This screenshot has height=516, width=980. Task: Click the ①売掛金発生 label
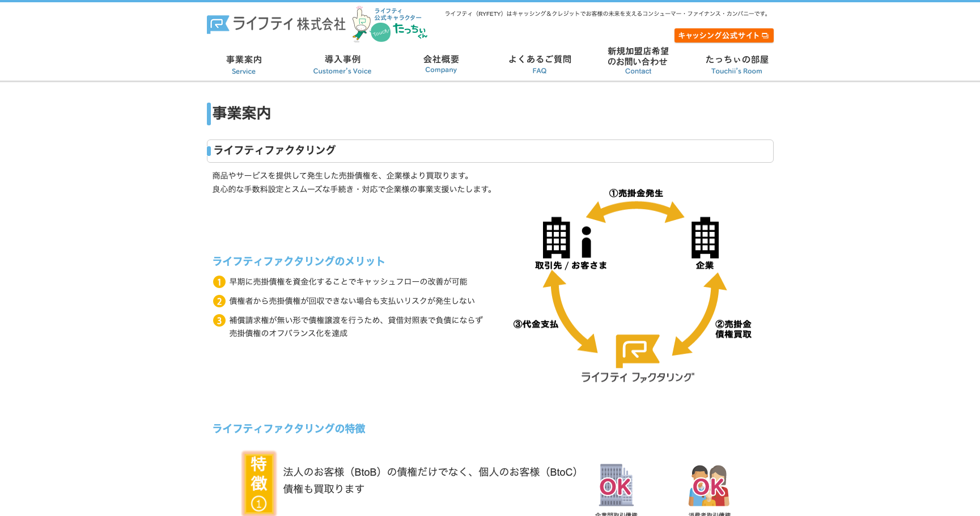[x=636, y=193]
